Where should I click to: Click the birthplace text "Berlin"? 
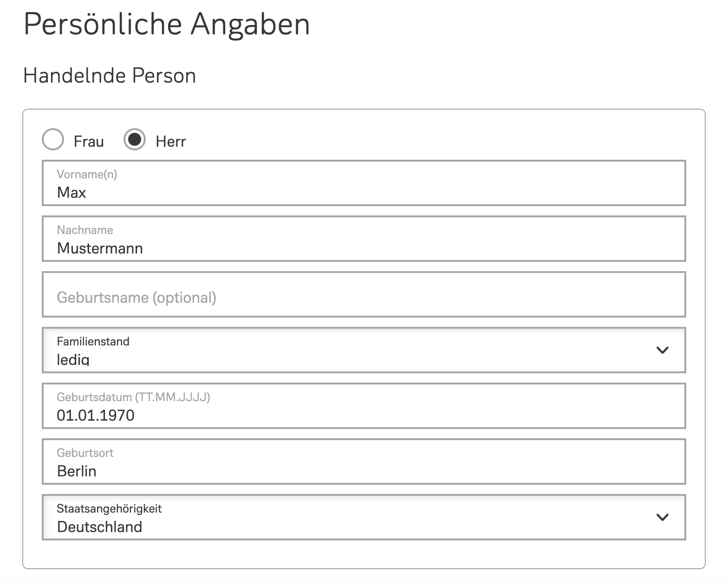tap(77, 471)
